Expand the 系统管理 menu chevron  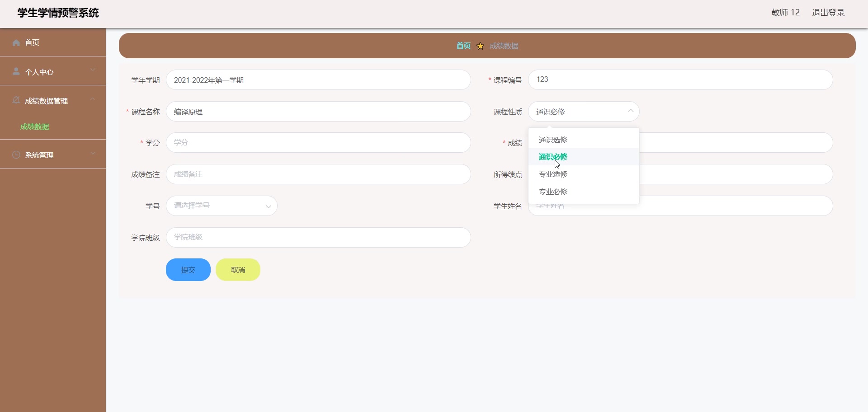pos(93,153)
